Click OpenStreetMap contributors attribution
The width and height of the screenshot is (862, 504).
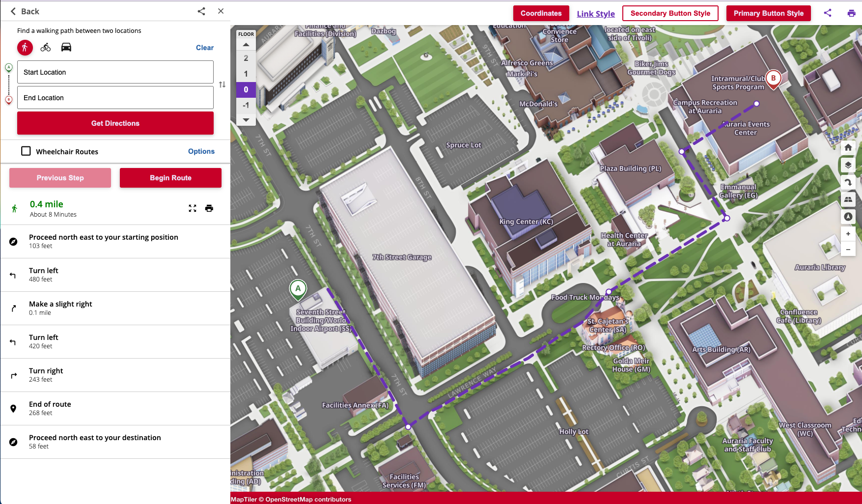click(308, 499)
